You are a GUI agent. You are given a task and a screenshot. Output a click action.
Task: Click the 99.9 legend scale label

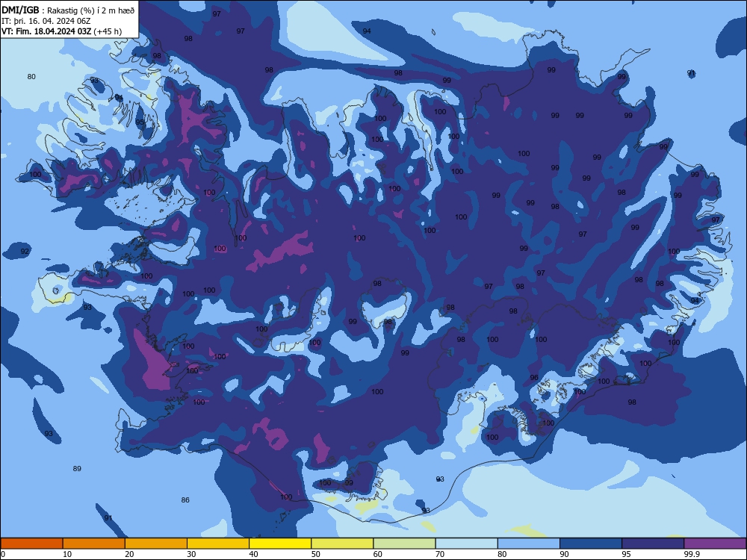[x=691, y=554]
